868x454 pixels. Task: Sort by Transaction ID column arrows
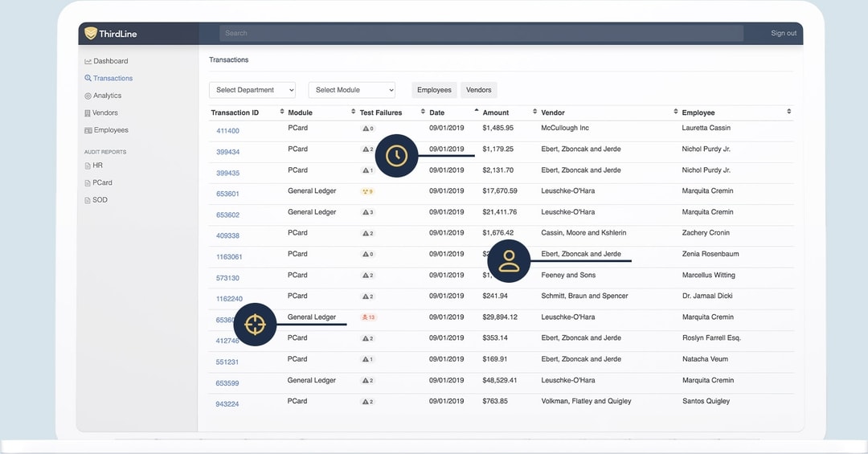(282, 112)
